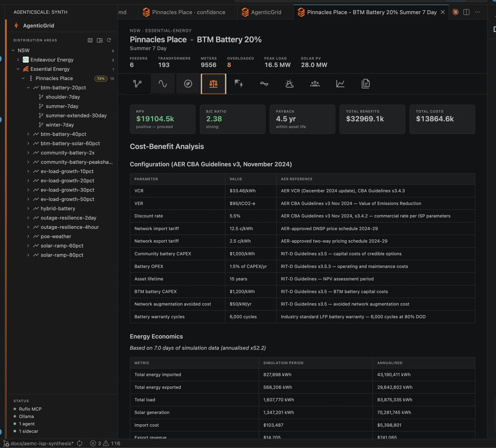This screenshot has width=496, height=448.
Task: Open the people group icon tab
Action: click(315, 84)
